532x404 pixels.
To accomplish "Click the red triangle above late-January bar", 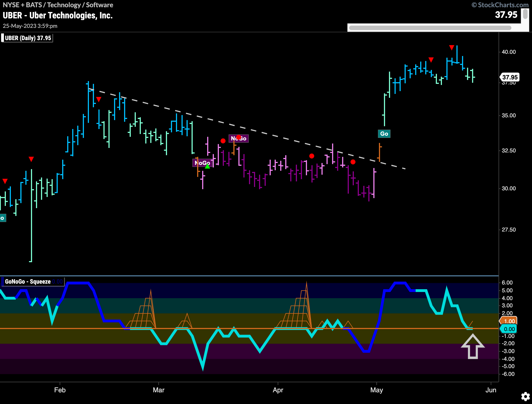I will pos(31,159).
